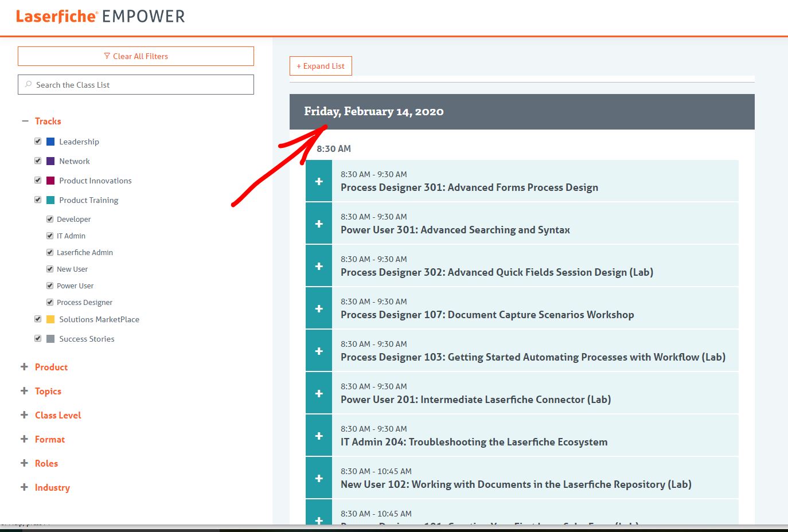Viewport: 788px width, 532px height.
Task: Click the magenta Product Innovations color swatch
Action: (x=50, y=181)
